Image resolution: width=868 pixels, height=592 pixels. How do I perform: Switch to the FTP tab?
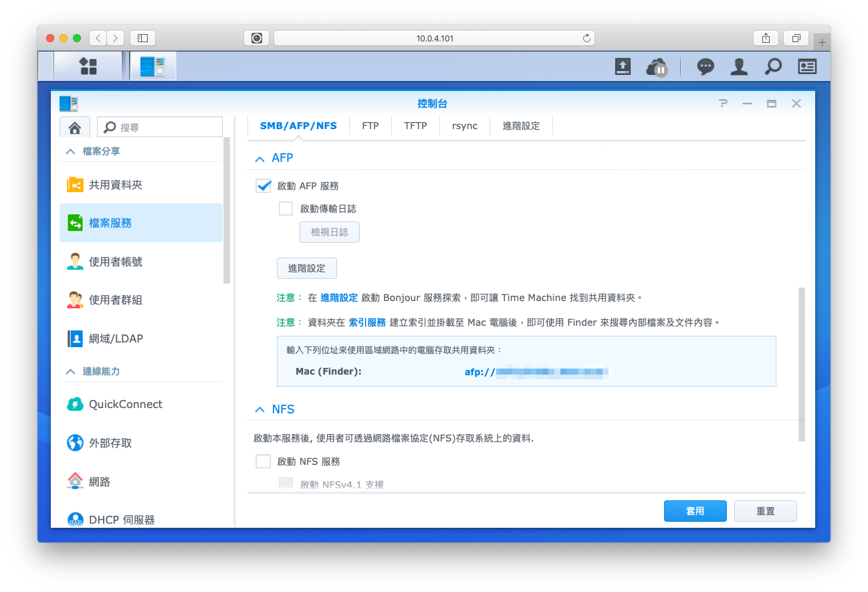370,126
